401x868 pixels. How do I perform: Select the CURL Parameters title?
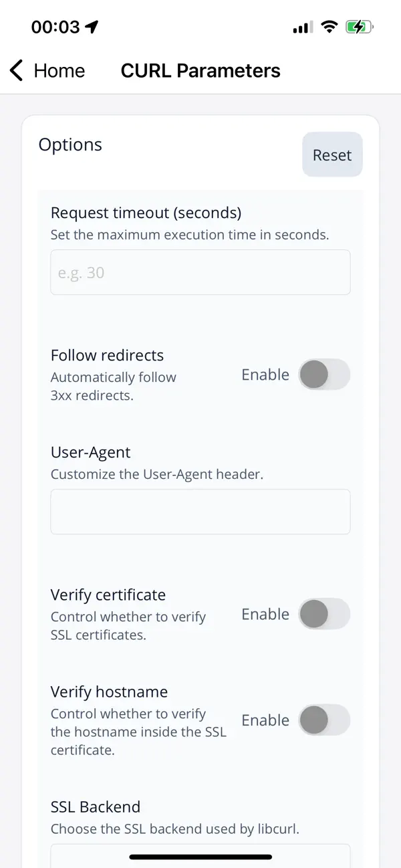(x=200, y=70)
